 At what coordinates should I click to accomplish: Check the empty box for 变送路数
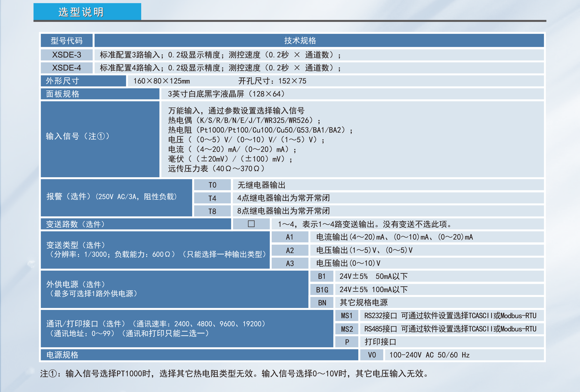pos(251,224)
